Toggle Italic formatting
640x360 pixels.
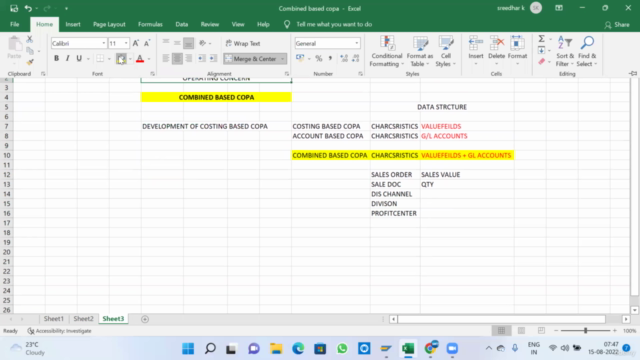(68, 58)
